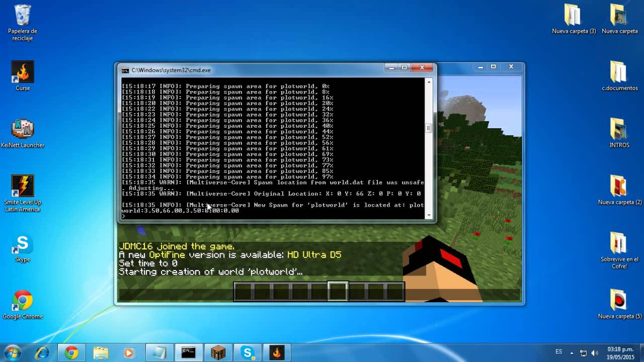644x362 pixels.
Task: Open the cmd.exe title bar system icon
Action: pyautogui.click(x=125, y=70)
